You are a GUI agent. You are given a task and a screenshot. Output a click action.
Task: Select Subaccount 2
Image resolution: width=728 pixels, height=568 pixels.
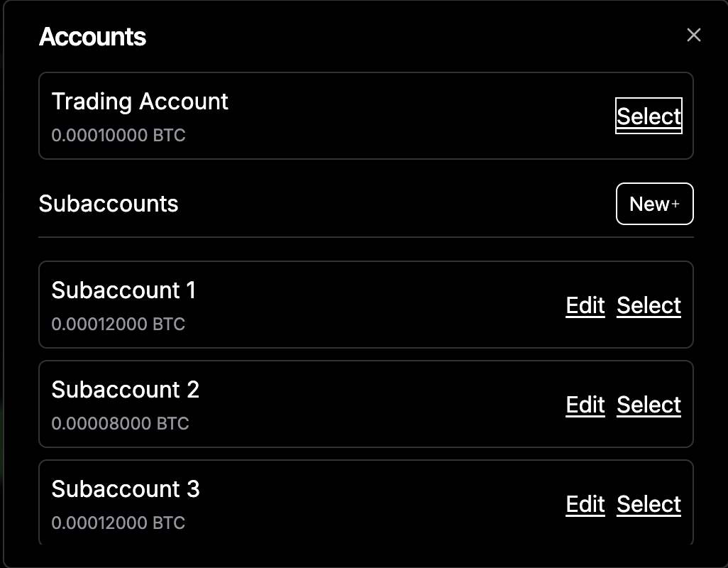(648, 405)
